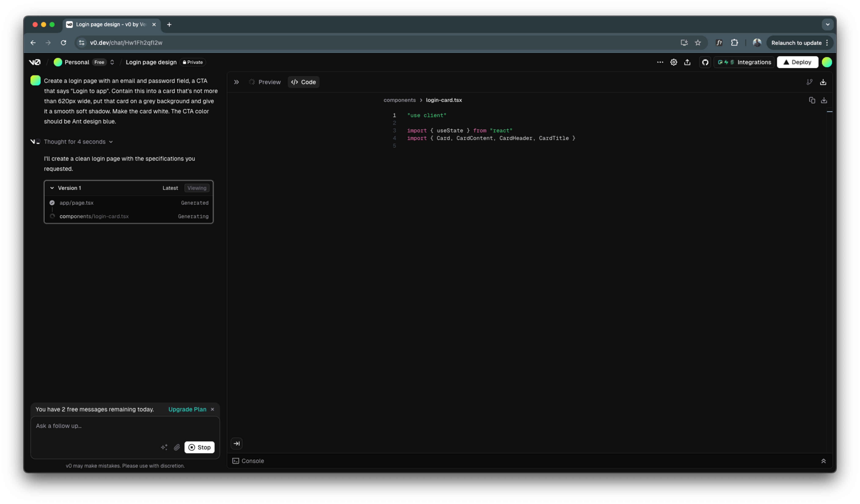The height and width of the screenshot is (504, 860).
Task: Go back in browser history
Action: coord(33,43)
